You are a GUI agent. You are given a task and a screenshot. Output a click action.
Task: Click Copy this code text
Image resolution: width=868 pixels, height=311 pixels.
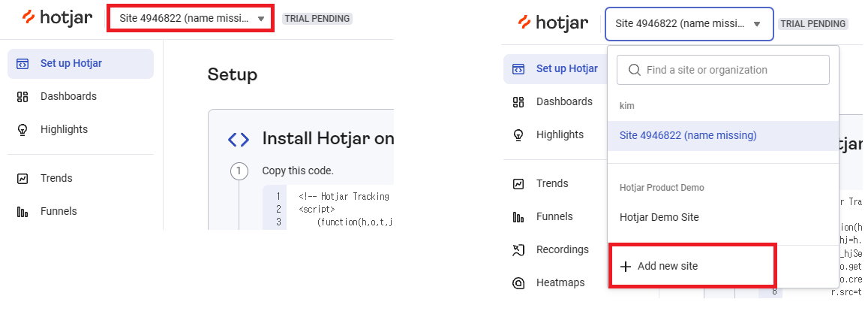(298, 171)
